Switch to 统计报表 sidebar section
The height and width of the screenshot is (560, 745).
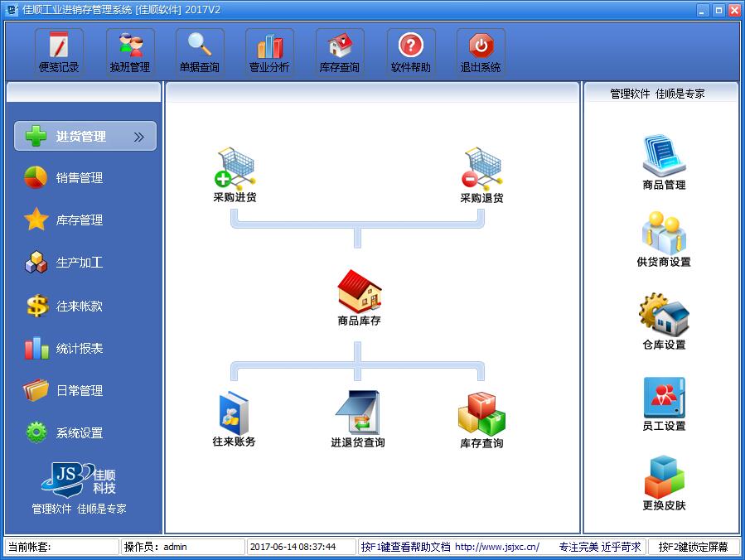coord(80,349)
